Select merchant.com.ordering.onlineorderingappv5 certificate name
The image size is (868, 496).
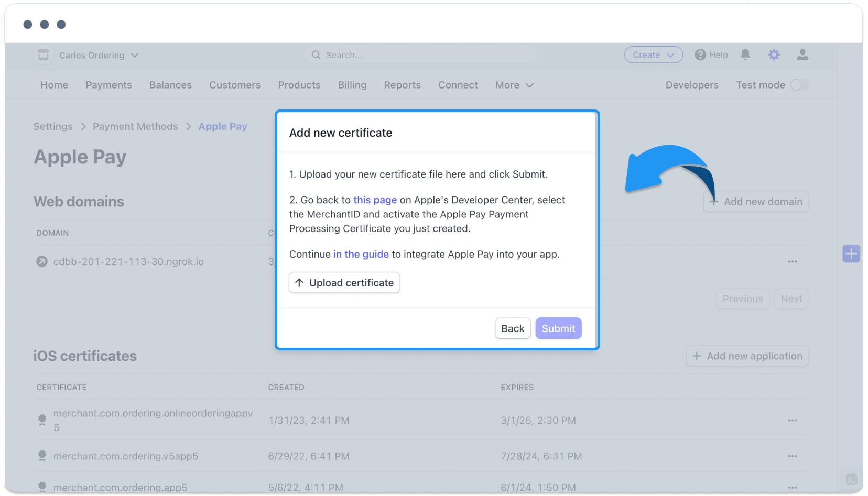(x=153, y=420)
